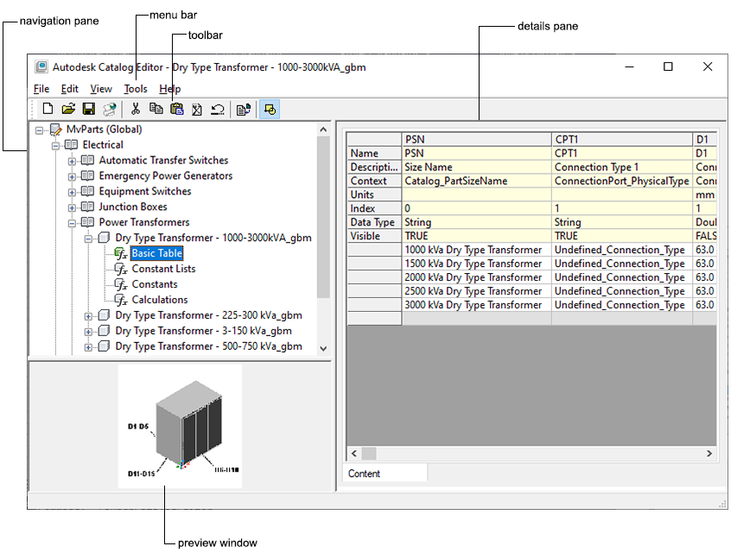Open the Edit menu
756x559 pixels.
pyautogui.click(x=69, y=89)
